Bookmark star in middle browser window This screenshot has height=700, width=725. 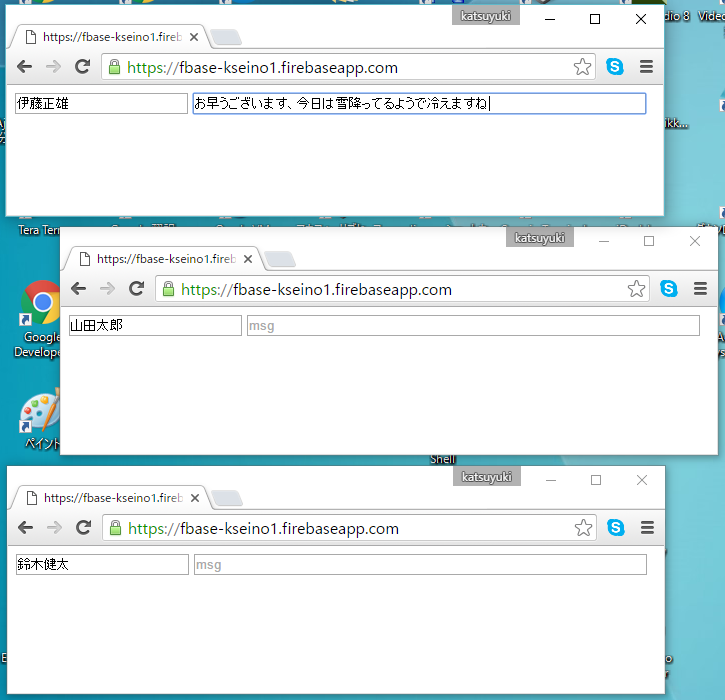637,289
